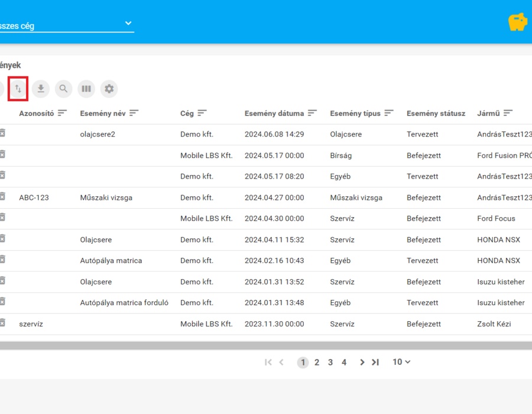
Task: Go to page 4
Action: point(344,363)
